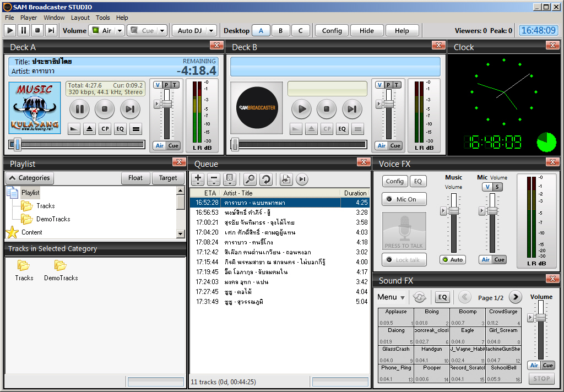Stop playback on Deck A
Viewport: 564px width, 392px height.
[105, 109]
